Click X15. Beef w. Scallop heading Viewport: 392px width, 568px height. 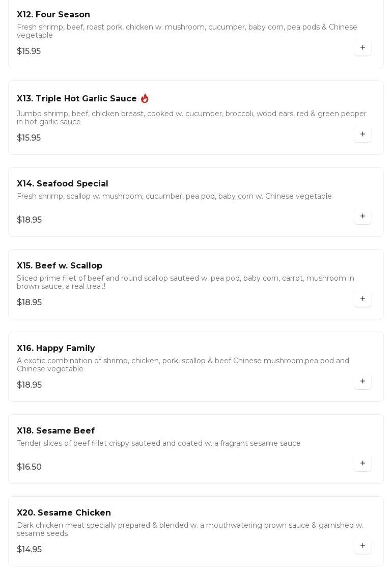[60, 266]
